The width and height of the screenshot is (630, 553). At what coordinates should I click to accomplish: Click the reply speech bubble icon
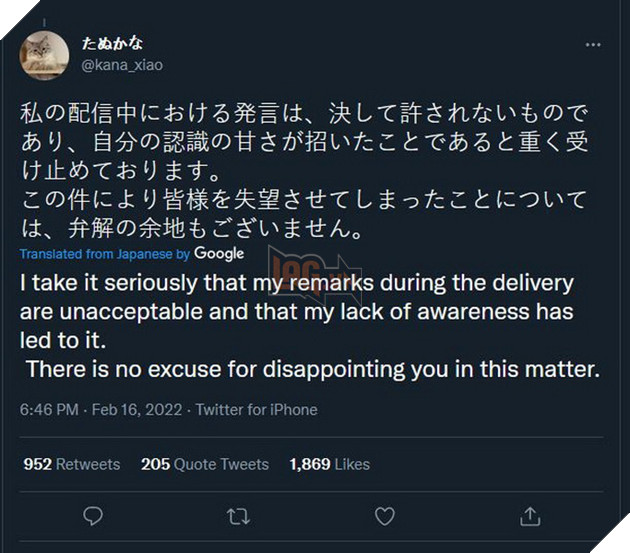point(93,516)
